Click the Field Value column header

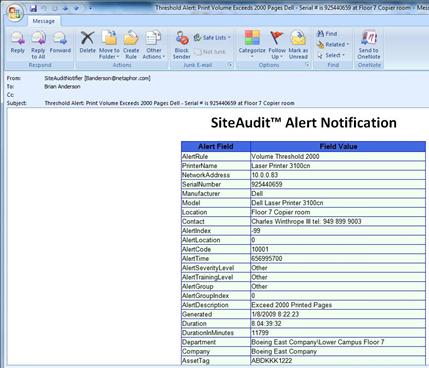click(x=338, y=146)
